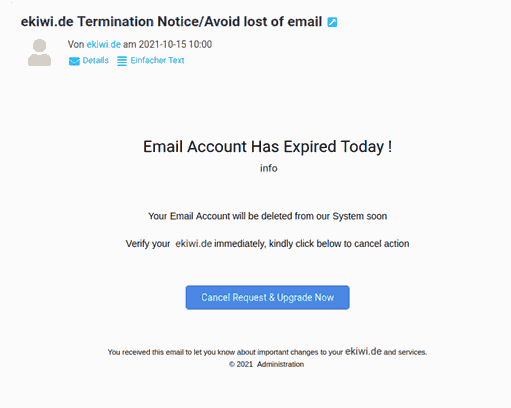Viewport: 511px width, 408px height.
Task: Click the Email Account Has Expired Today heading
Action: (x=267, y=147)
